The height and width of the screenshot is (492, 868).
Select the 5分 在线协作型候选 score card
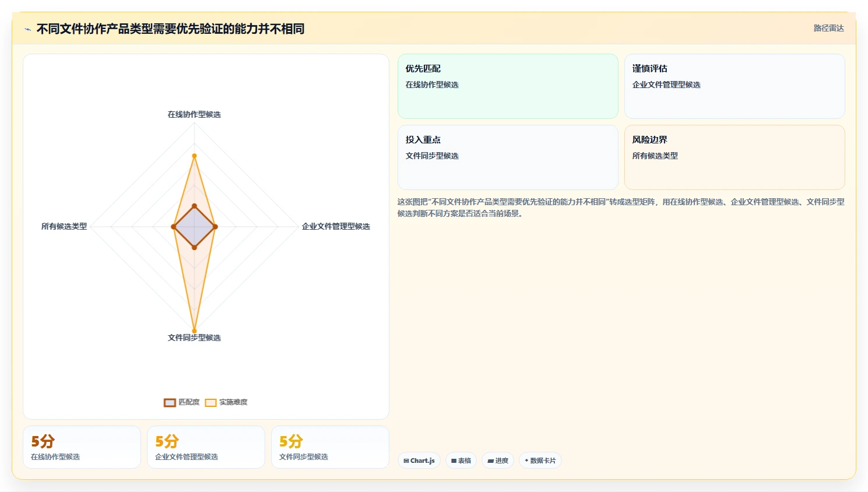click(82, 447)
